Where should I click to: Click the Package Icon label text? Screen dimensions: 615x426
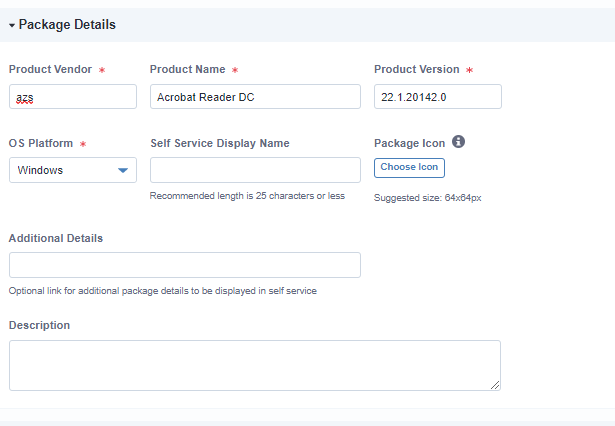pos(409,143)
